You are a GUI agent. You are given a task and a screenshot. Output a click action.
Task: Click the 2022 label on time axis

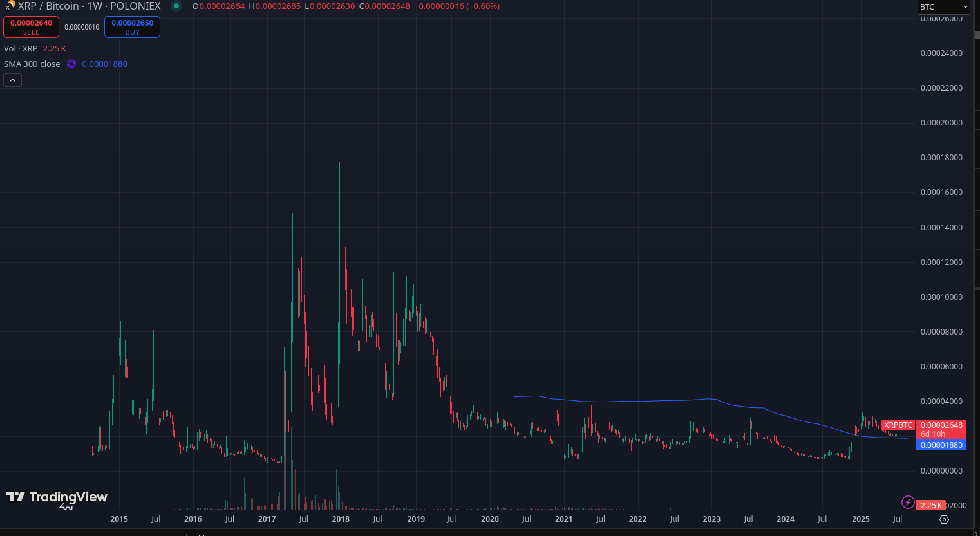click(x=637, y=519)
